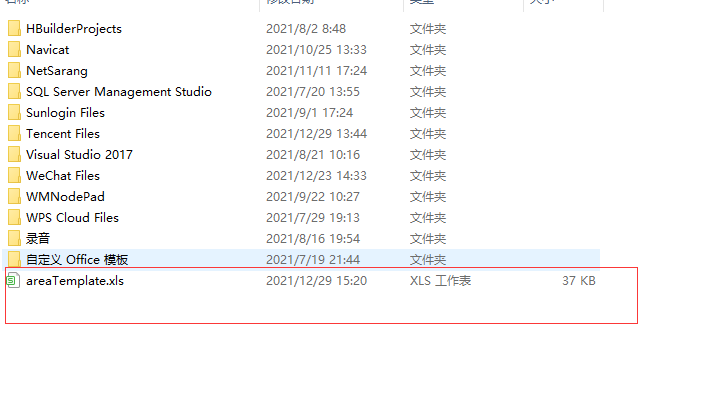Screen dimensions: 727x417
Task: Select the NetSarang folder icon
Action: coord(14,71)
